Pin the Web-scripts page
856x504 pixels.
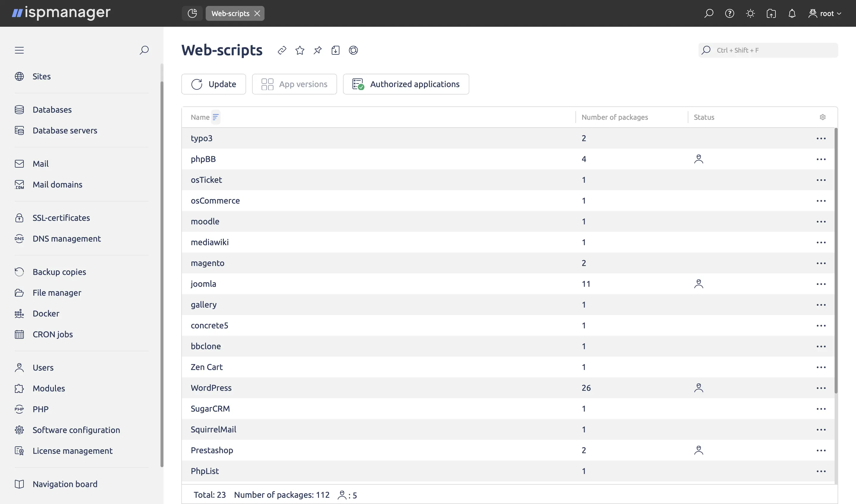point(317,50)
